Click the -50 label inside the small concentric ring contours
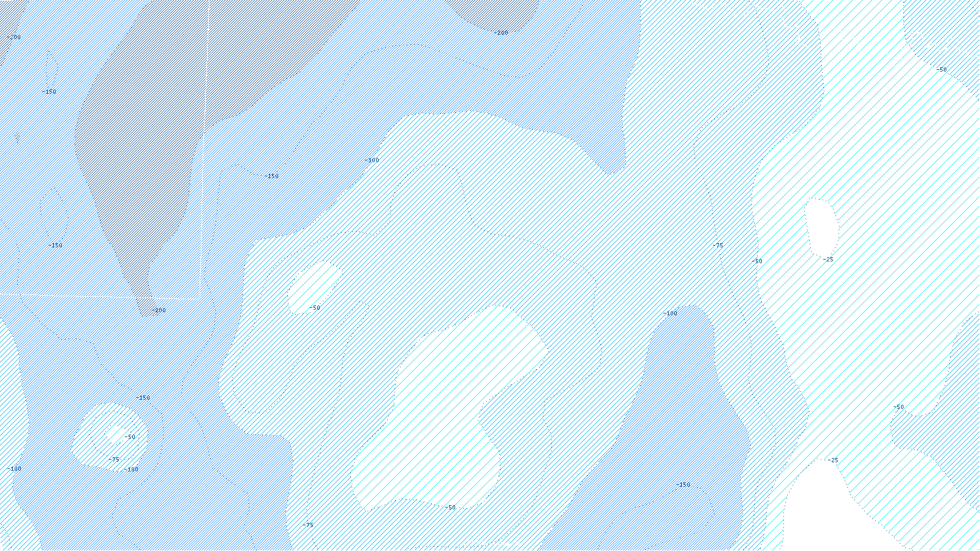Image resolution: width=980 pixels, height=551 pixels. click(130, 437)
